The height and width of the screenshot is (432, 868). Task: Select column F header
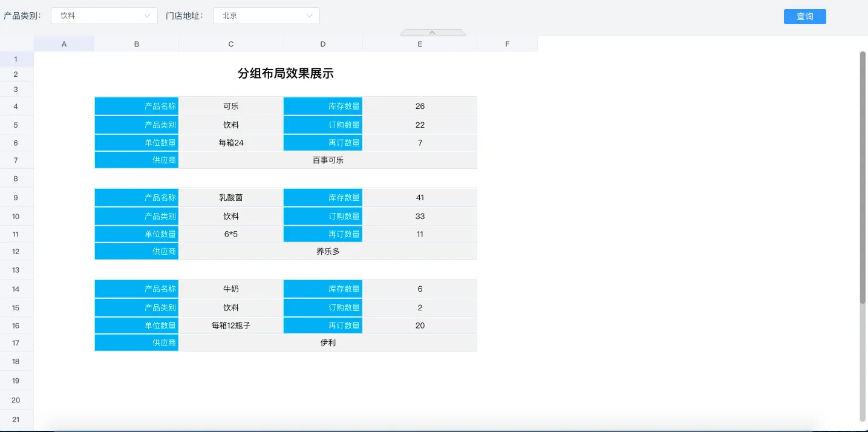(x=507, y=44)
